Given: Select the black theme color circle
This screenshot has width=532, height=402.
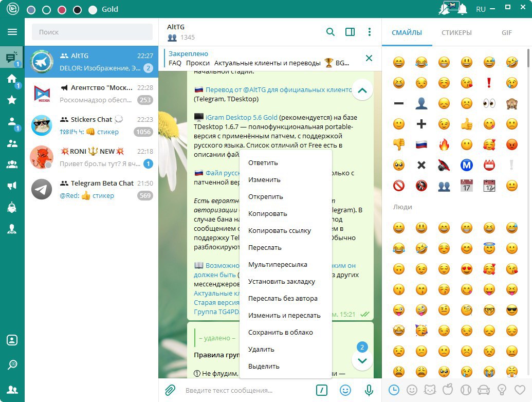Looking at the screenshot, I should 77,10.
